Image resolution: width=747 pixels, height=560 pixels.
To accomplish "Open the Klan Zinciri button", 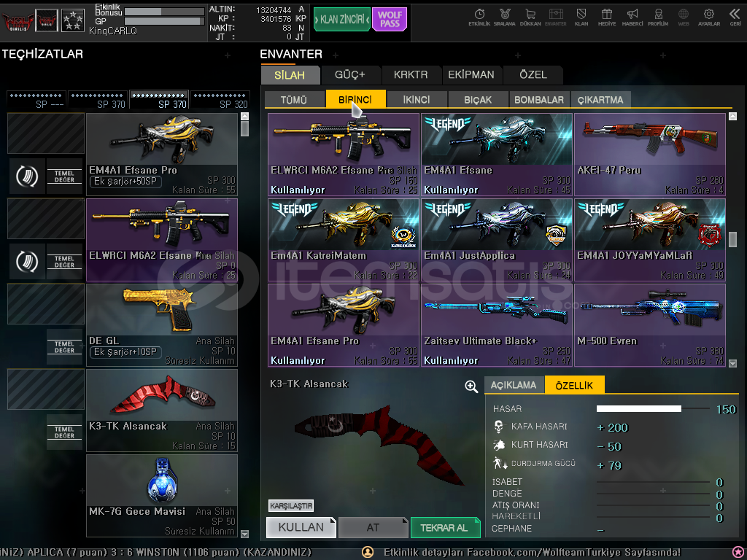I will [341, 20].
